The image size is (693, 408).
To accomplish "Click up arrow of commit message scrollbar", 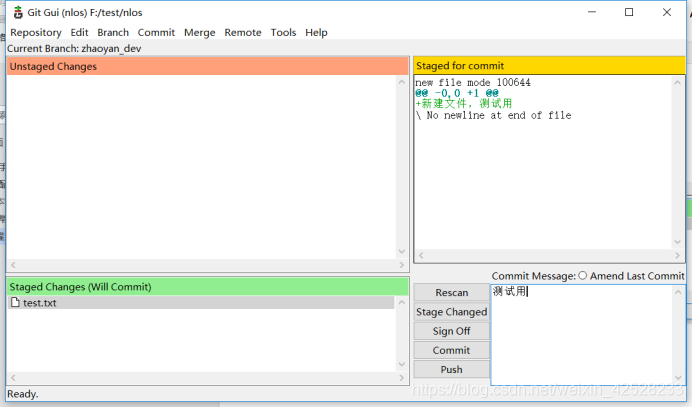I will 678,292.
